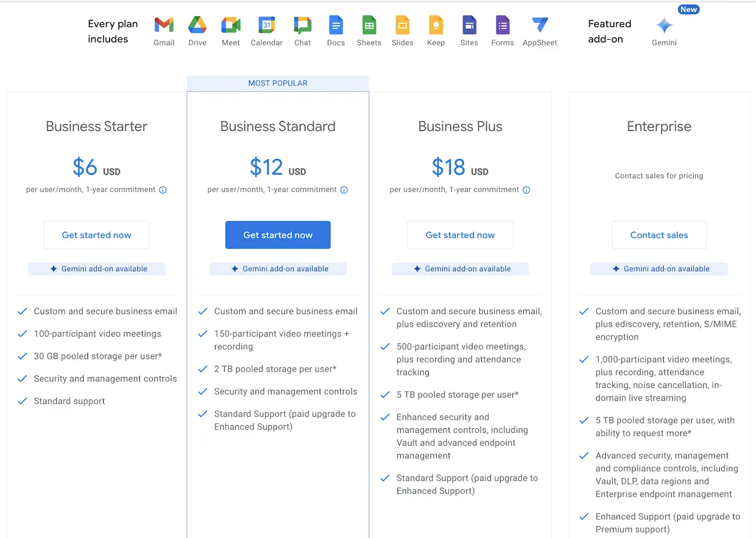This screenshot has height=538, width=756.
Task: Open the Gmail app icon
Action: click(164, 26)
